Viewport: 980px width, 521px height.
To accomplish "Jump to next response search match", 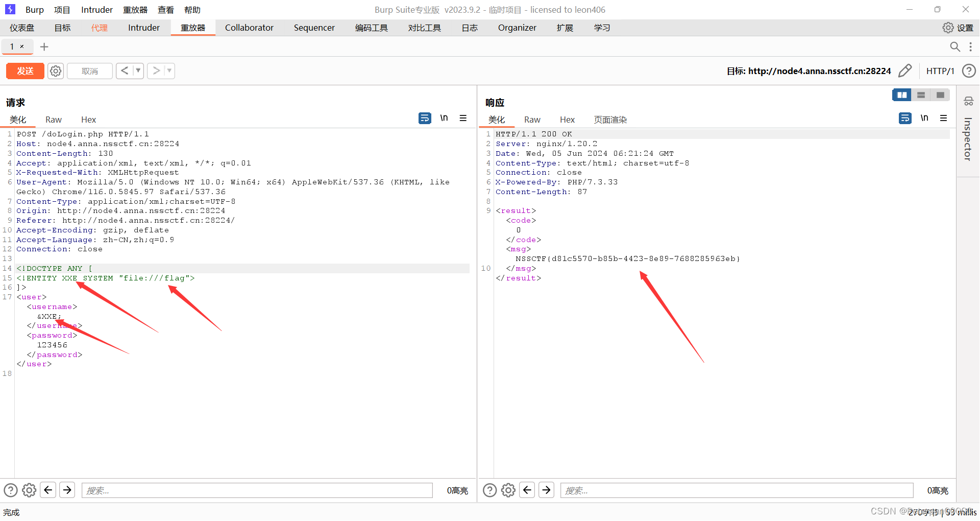I will (546, 490).
